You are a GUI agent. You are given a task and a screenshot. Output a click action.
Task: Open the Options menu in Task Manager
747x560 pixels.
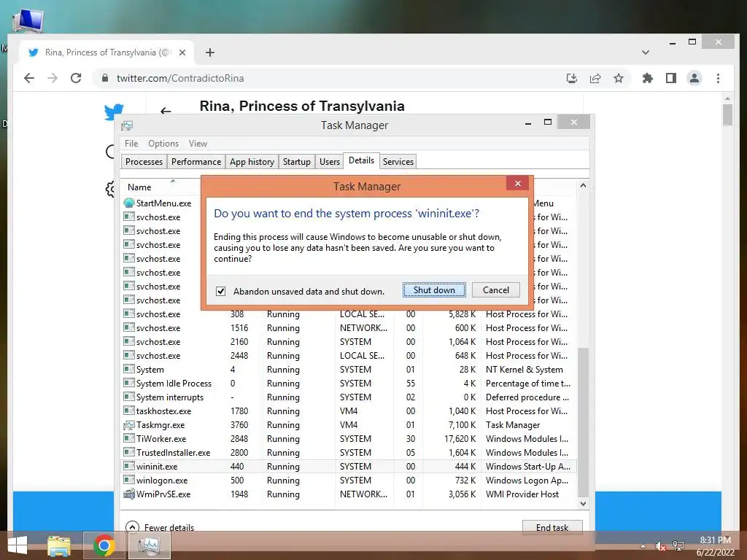163,144
